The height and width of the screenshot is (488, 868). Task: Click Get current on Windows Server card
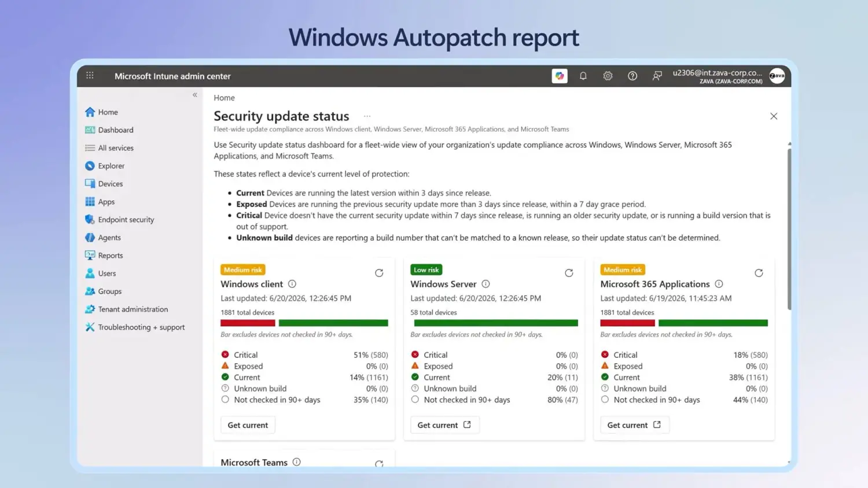click(x=444, y=425)
